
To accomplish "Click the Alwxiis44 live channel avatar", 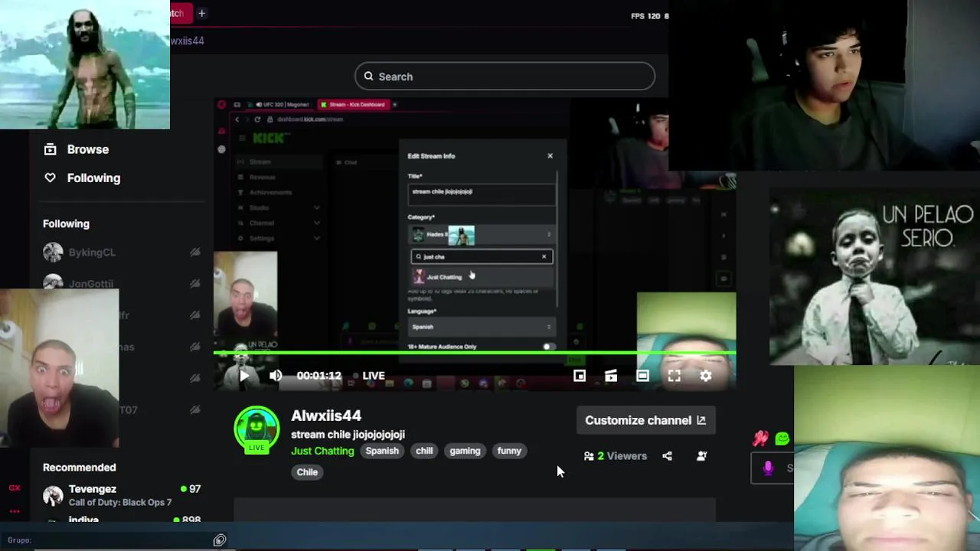I will pos(256,429).
